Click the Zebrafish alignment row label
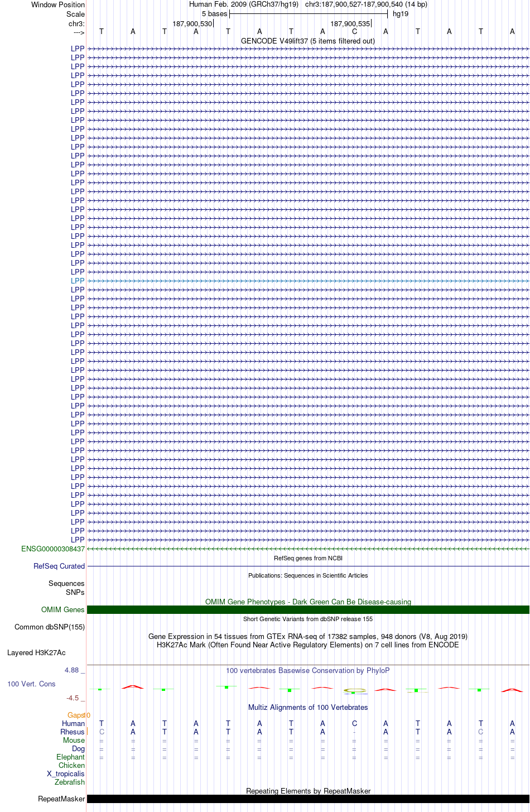This screenshot has width=530, height=812. (70, 782)
